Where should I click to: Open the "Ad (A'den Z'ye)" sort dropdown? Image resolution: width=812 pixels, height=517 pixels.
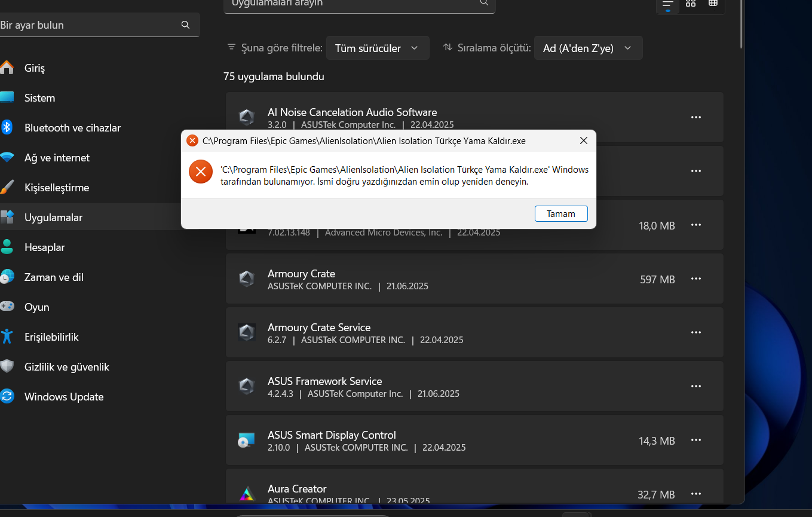(589, 48)
